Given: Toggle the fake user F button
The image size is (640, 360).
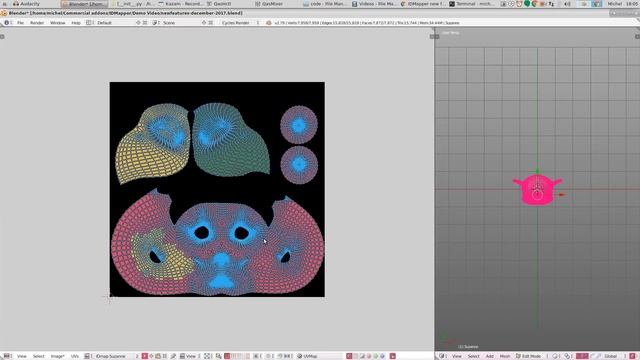Looking at the screenshot, I should [144, 356].
